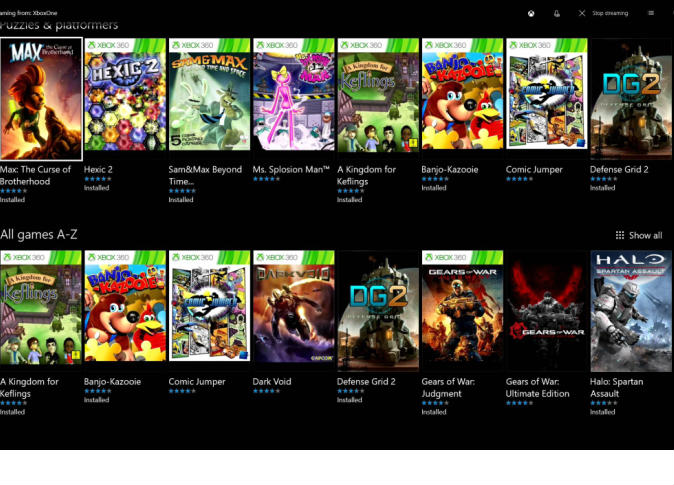Click Comic Jumper cover in All games A-Z
Image resolution: width=674 pixels, height=485 pixels.
[x=209, y=311]
